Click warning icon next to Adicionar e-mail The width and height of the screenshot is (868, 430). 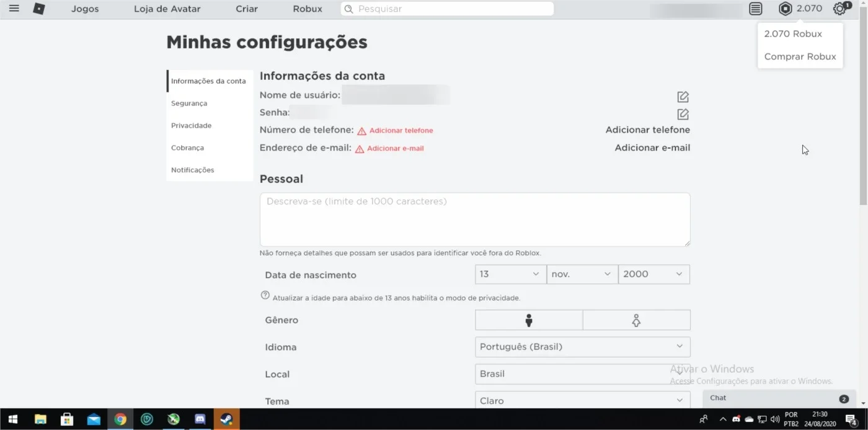[360, 149]
